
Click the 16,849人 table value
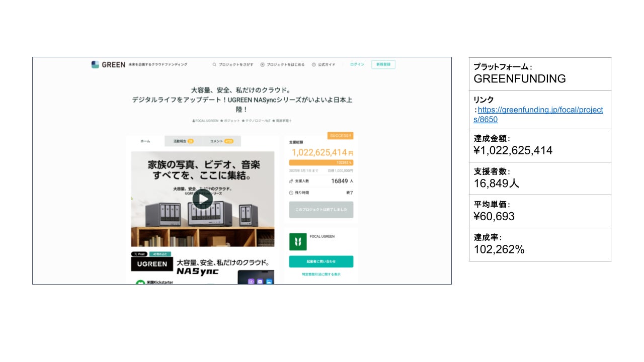[x=497, y=183]
